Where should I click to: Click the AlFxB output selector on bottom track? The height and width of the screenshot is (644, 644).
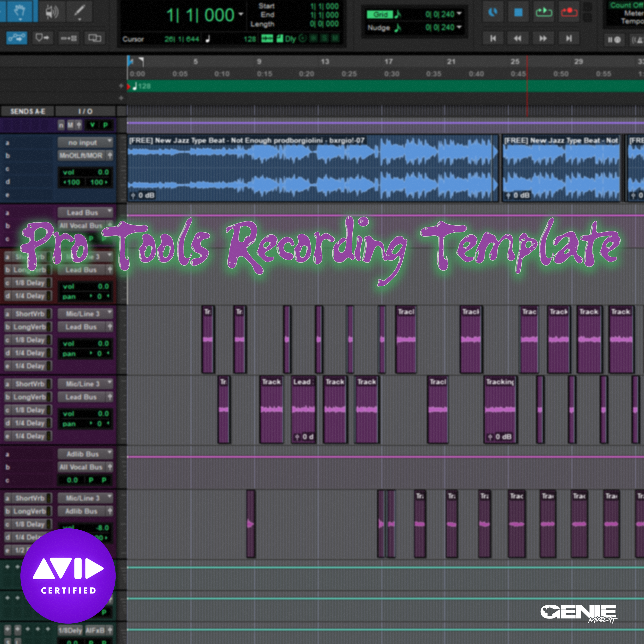pyautogui.click(x=95, y=631)
